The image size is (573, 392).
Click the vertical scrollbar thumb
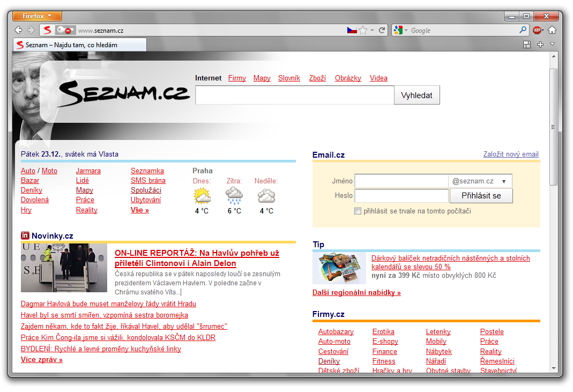[553, 127]
